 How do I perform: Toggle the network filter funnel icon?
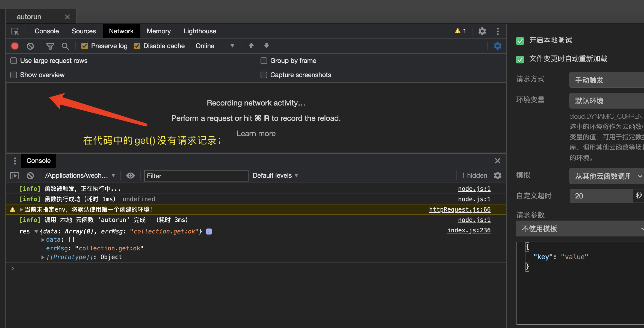click(50, 46)
